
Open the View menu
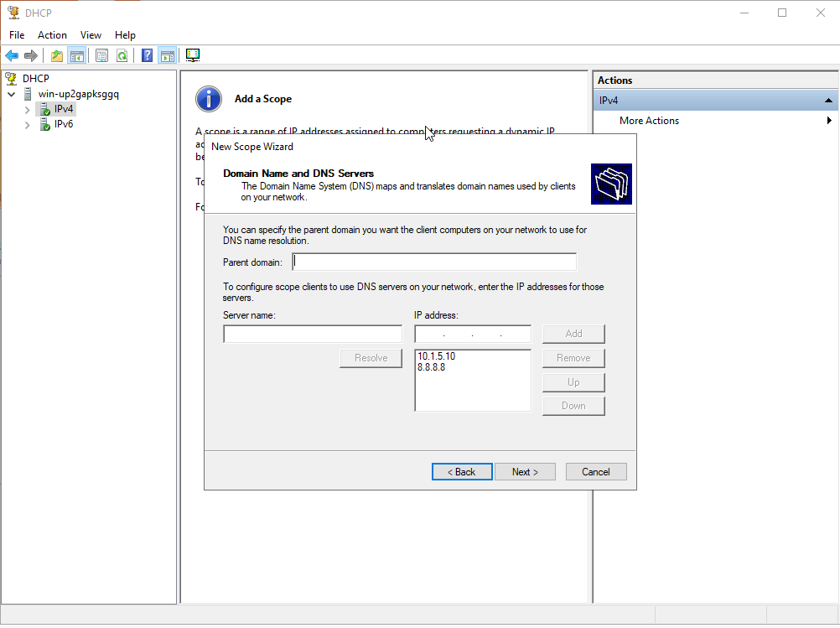click(x=91, y=35)
